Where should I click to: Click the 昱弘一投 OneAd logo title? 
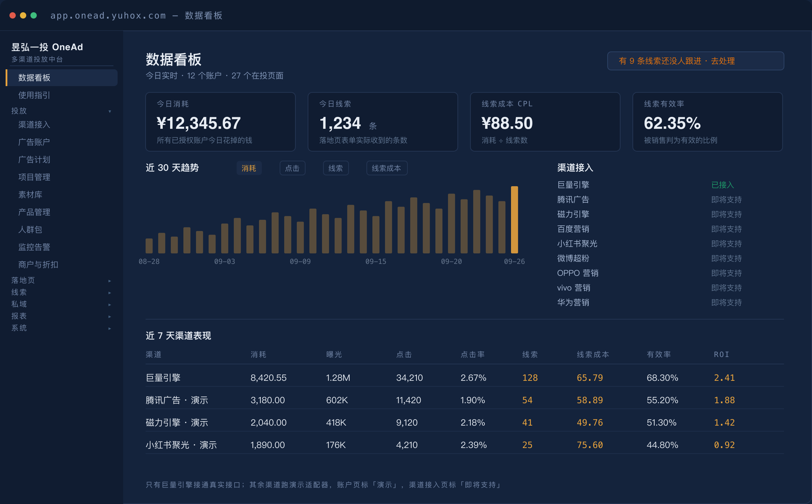click(x=47, y=47)
